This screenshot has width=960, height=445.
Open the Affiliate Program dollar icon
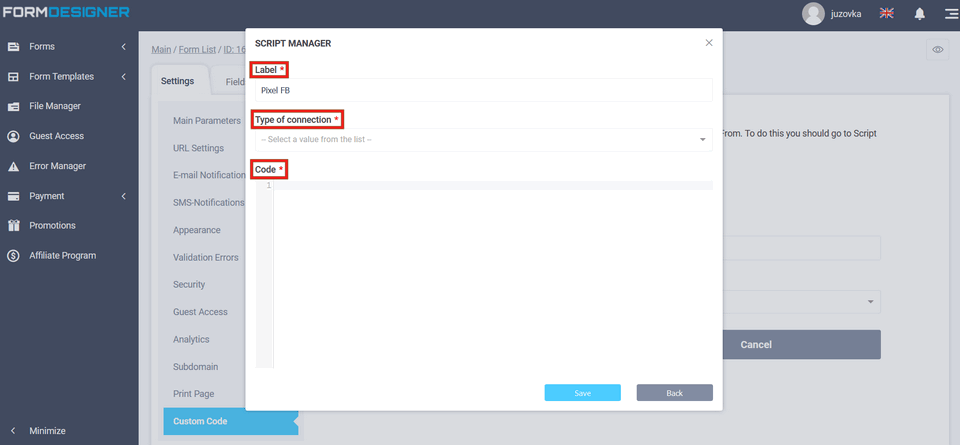[x=13, y=255]
